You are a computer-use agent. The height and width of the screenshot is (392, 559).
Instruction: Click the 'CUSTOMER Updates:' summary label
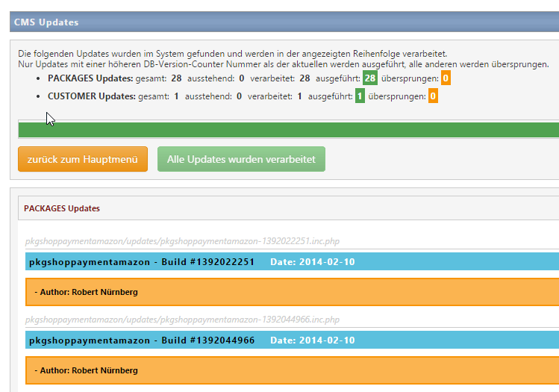(x=92, y=96)
